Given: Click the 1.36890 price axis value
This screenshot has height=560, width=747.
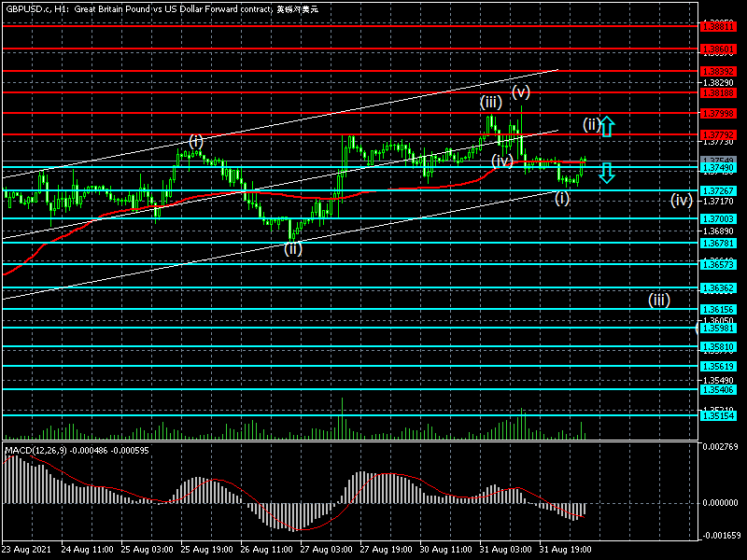Looking at the screenshot, I should 718,231.
